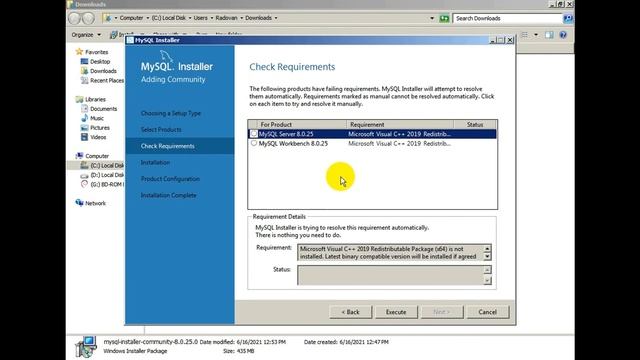
Task: Go to Installation Complete step
Action: click(168, 195)
